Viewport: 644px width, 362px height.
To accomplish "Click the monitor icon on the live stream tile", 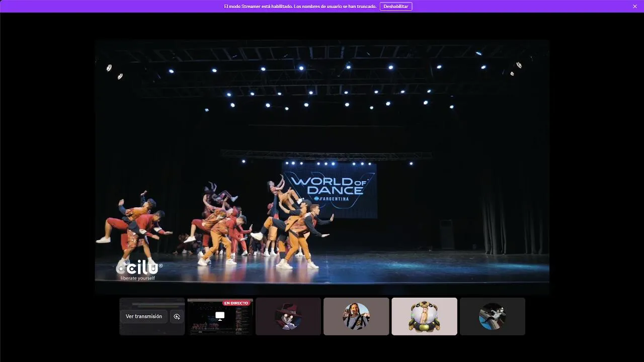I will [220, 316].
